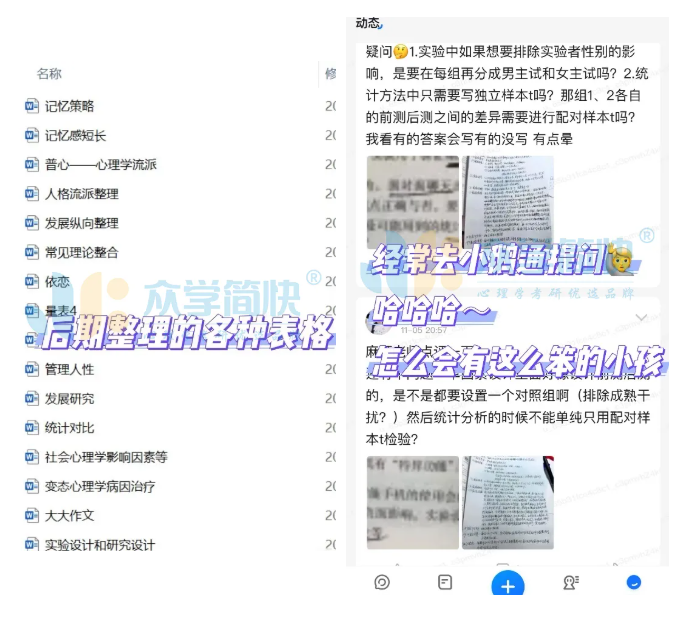Image resolution: width=673 pixels, height=617 pixels.
Task: Sort files by the 名称 column header
Action: (x=49, y=73)
